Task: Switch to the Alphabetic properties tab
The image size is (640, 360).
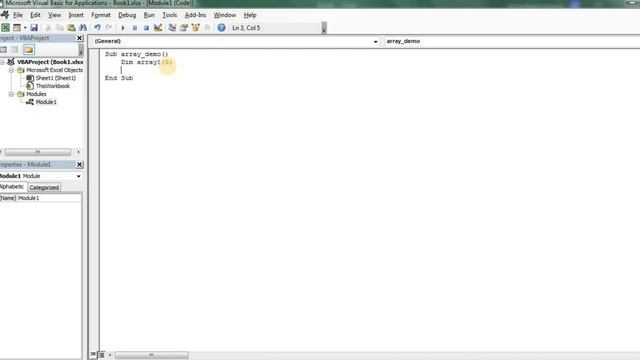Action: point(12,187)
